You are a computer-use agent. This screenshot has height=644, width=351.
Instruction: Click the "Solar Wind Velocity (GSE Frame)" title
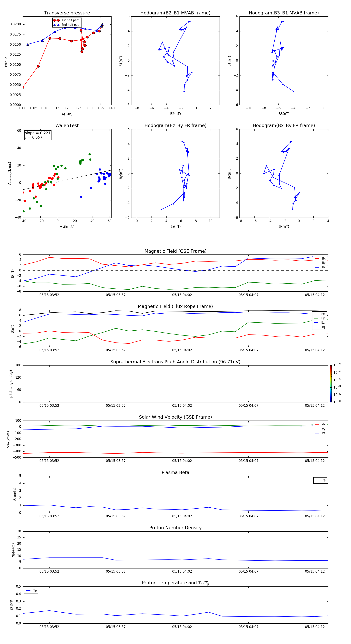[x=175, y=417]
